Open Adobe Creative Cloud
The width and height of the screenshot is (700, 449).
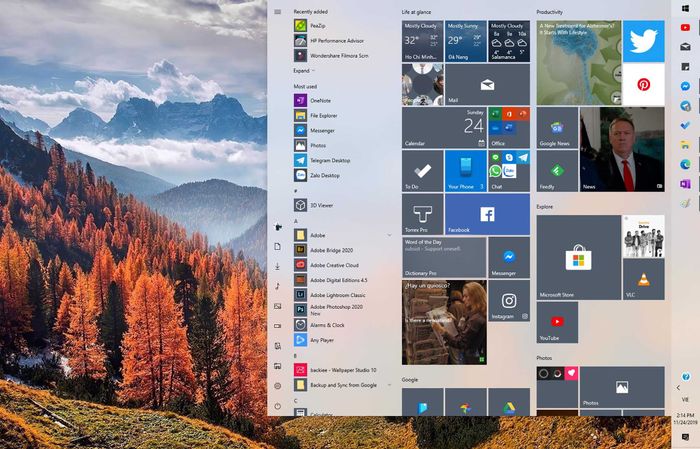[342, 265]
